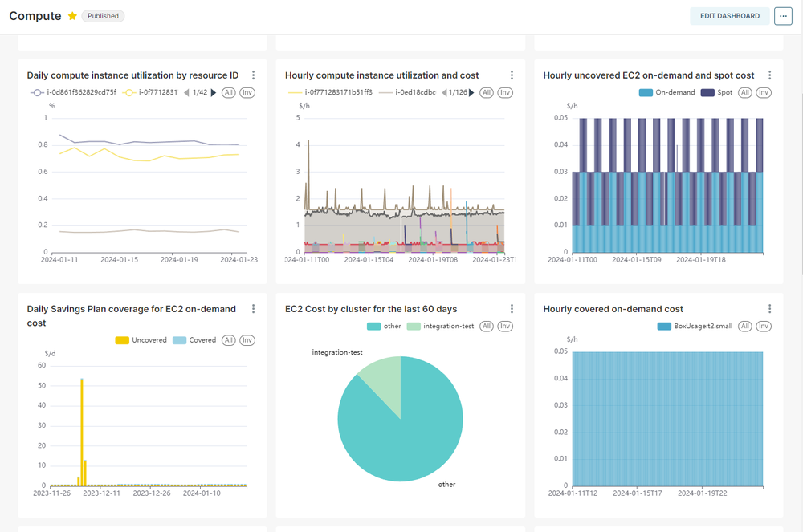Open options menu of Daily compute instance utilization chart
803x532 pixels.
pyautogui.click(x=254, y=75)
